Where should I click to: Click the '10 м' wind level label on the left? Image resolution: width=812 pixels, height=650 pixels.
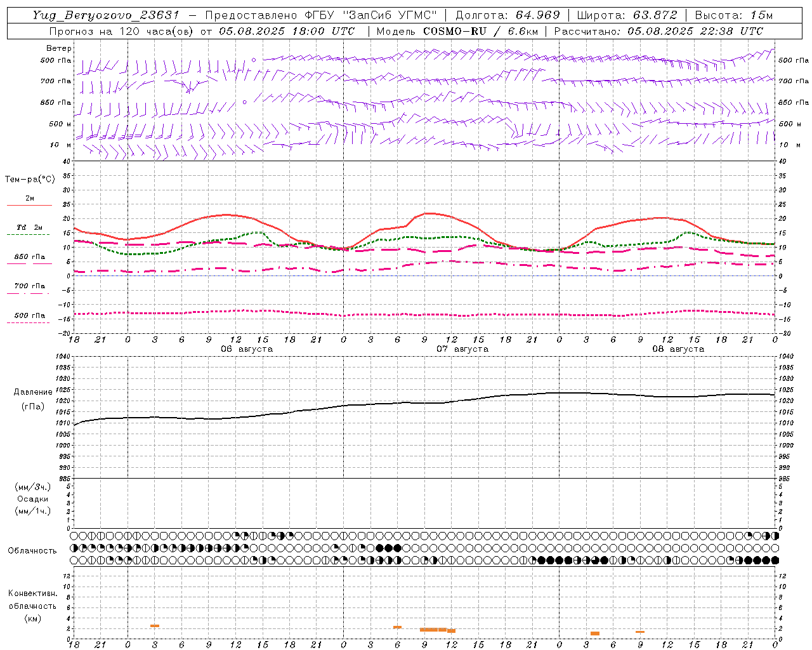click(61, 145)
